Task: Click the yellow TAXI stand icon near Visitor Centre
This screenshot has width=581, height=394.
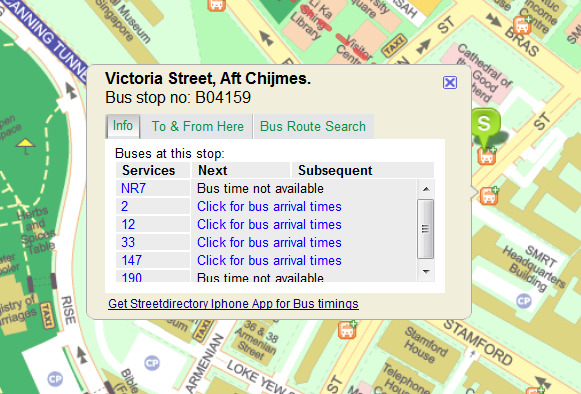Action: (394, 46)
